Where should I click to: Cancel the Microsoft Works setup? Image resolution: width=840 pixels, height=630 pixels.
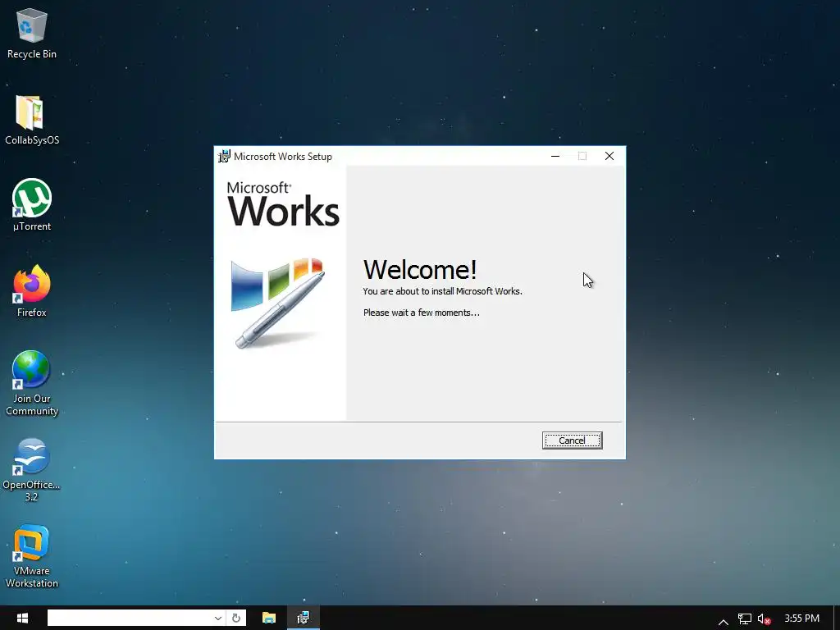572,441
